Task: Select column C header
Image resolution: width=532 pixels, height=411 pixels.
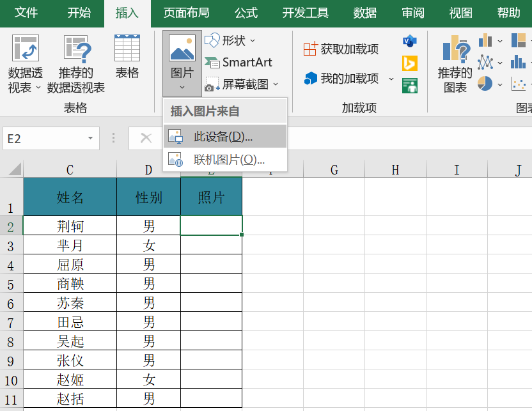Action: (70, 169)
